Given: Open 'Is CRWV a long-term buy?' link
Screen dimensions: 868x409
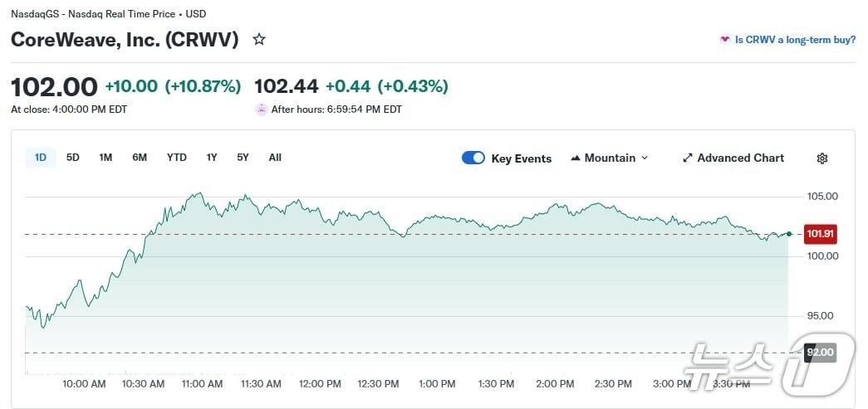Looking at the screenshot, I should [x=795, y=39].
